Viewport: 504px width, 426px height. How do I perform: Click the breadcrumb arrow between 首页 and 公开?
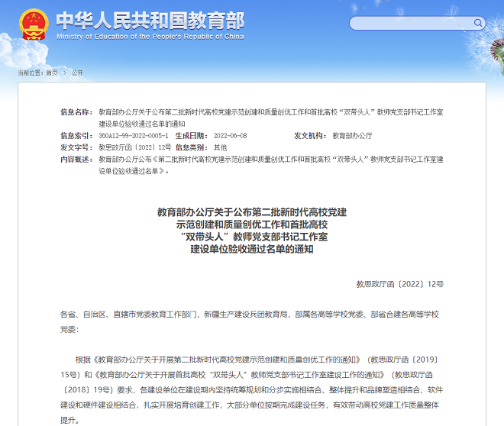(x=64, y=73)
